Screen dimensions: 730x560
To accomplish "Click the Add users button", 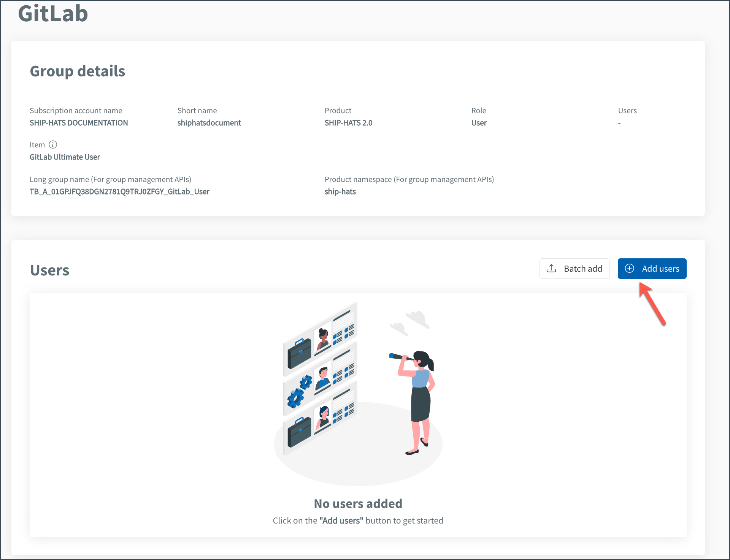I will (652, 269).
